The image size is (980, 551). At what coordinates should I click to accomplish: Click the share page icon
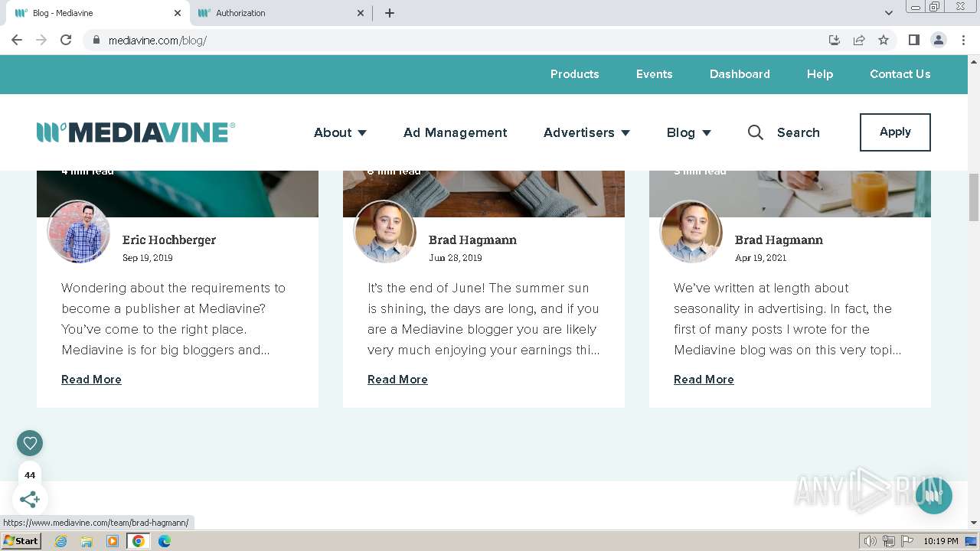[859, 40]
